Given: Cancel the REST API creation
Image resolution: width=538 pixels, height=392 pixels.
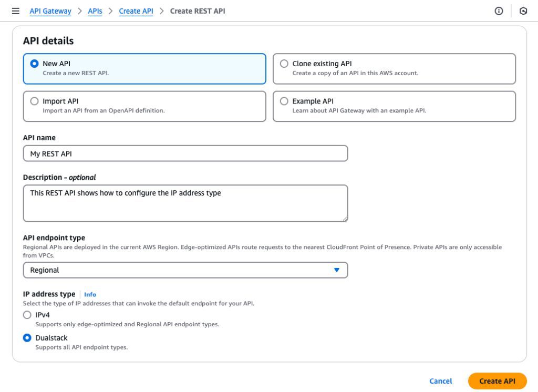Looking at the screenshot, I should pos(440,381).
